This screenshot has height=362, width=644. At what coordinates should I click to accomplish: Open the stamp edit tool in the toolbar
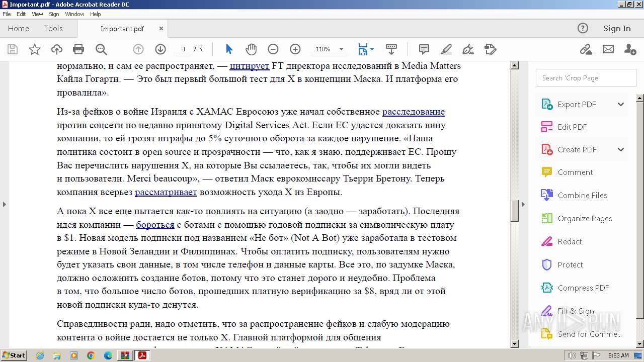[x=491, y=49]
